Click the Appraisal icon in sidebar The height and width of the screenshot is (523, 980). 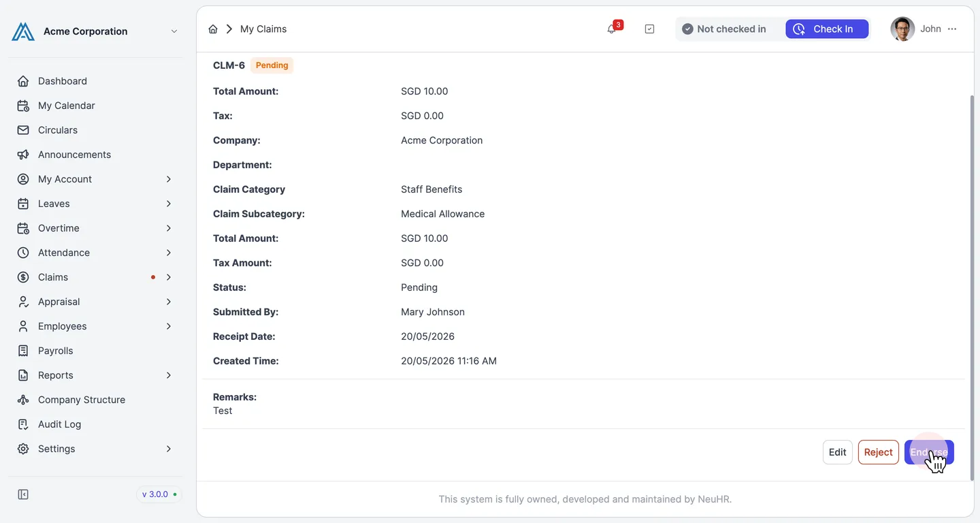coord(23,302)
